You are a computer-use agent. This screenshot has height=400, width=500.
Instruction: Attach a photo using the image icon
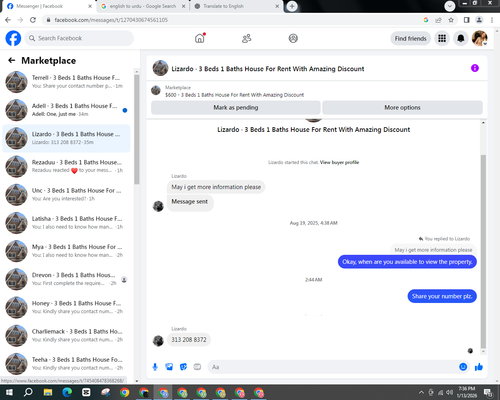[x=169, y=367]
